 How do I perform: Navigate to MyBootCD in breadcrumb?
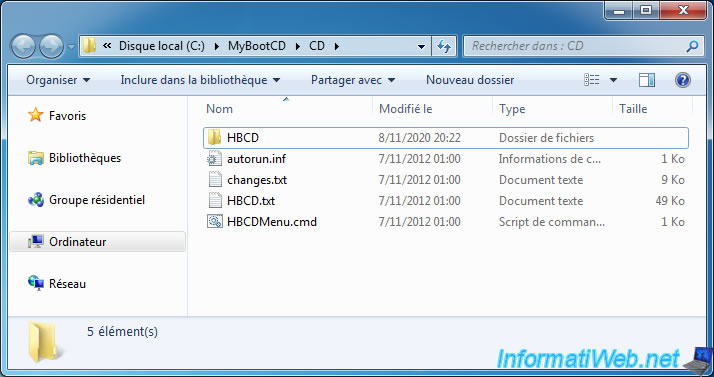tap(257, 46)
